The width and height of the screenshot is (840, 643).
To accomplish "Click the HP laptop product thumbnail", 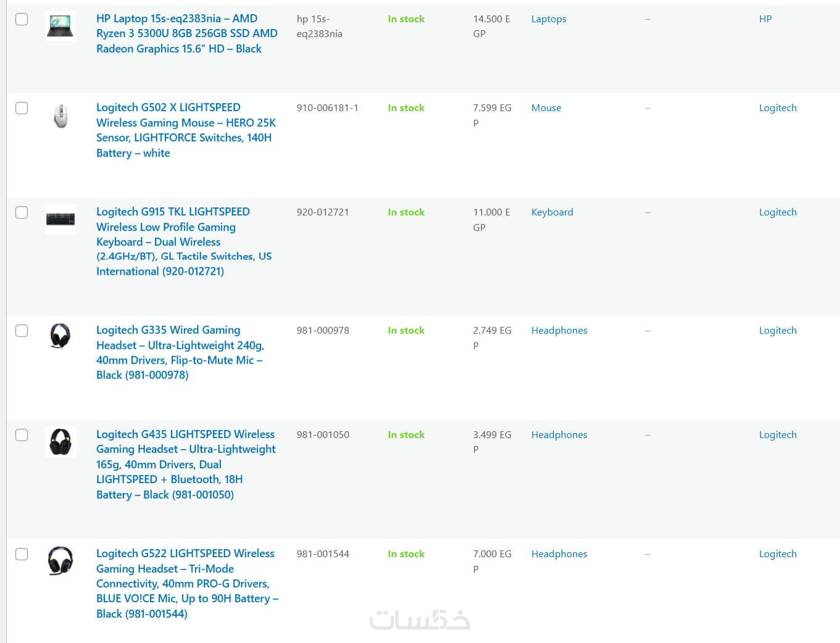I will pos(60,26).
